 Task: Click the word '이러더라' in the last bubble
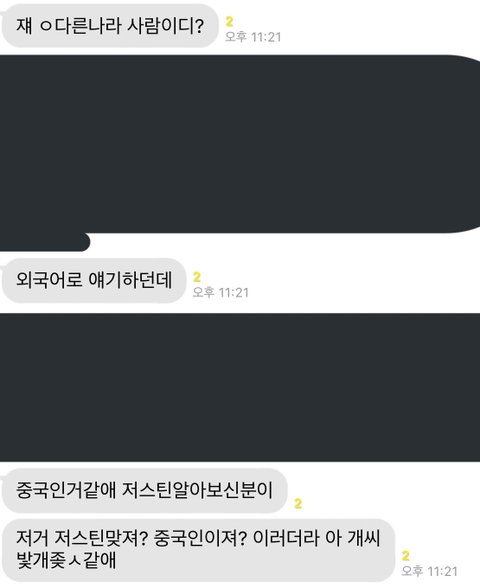tap(286, 538)
